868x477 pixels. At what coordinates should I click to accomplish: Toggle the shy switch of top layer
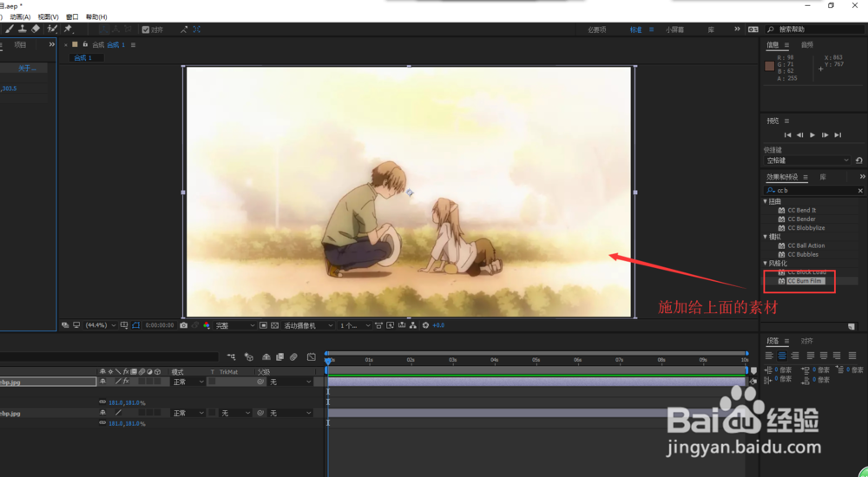click(x=102, y=382)
